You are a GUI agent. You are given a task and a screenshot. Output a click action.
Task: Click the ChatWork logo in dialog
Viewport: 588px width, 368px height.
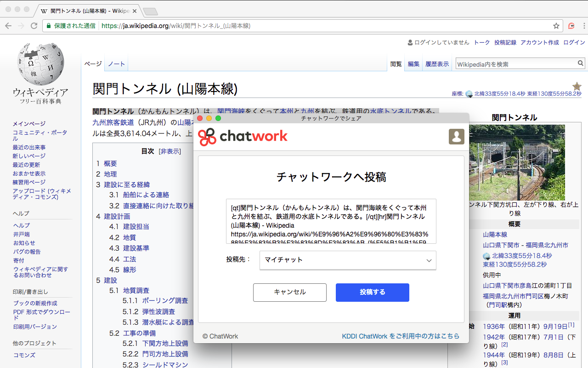pos(243,137)
